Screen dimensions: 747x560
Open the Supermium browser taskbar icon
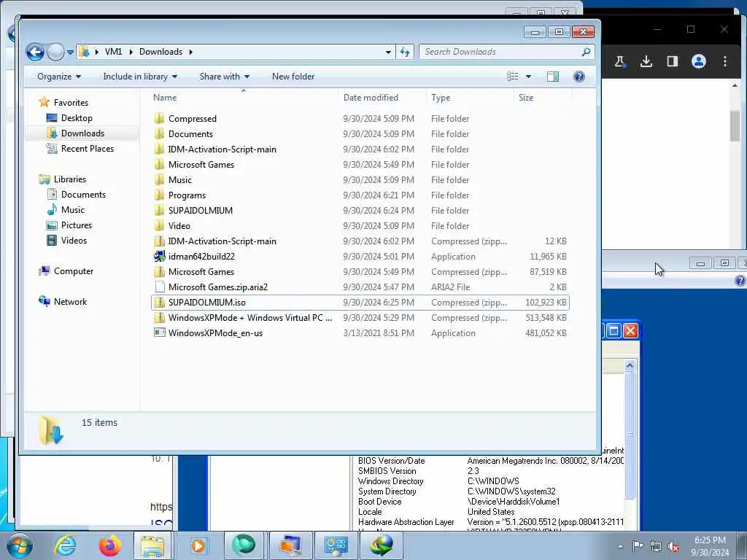[244, 545]
